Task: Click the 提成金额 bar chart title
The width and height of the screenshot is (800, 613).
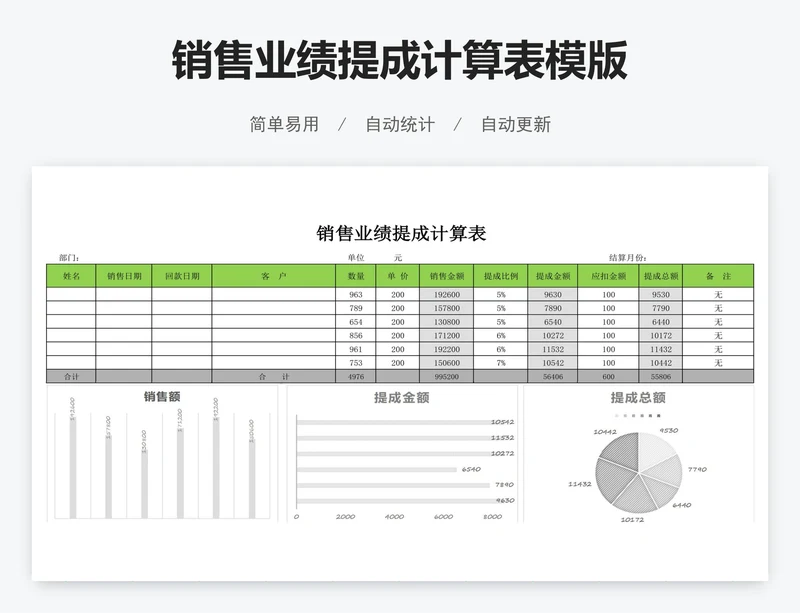Action: (x=402, y=398)
